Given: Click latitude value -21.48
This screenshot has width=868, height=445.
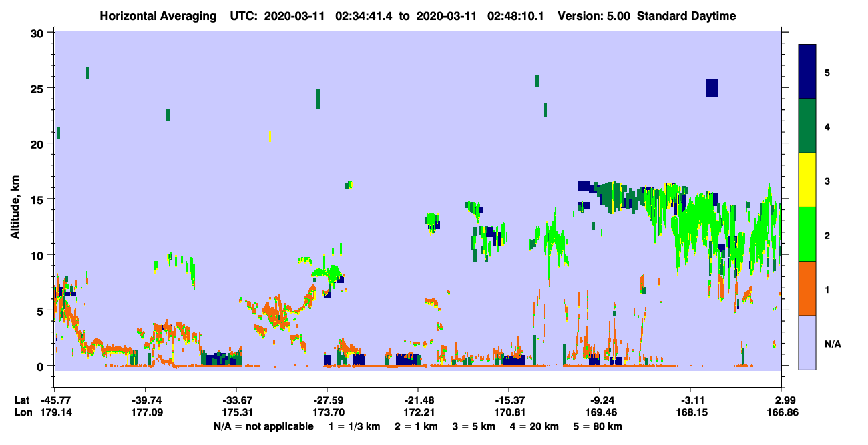Looking at the screenshot, I should pos(418,400).
